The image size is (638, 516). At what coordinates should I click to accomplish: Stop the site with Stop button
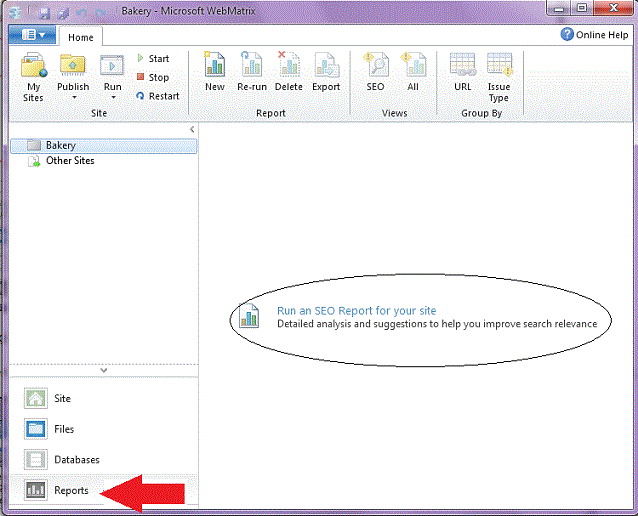153,77
